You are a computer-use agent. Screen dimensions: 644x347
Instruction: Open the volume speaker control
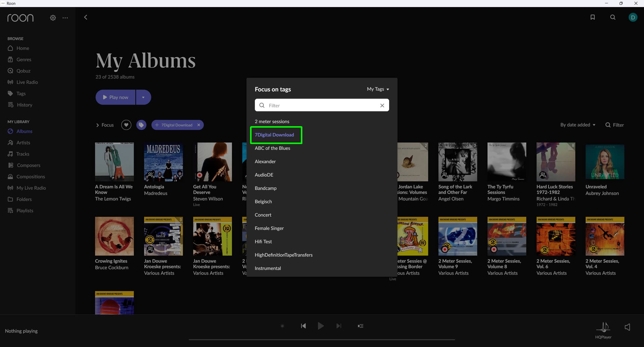point(628,327)
